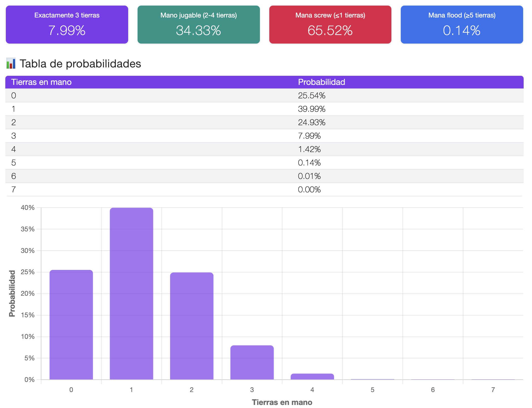
Task: Click the Tabla de probabilidades heading
Action: click(80, 64)
